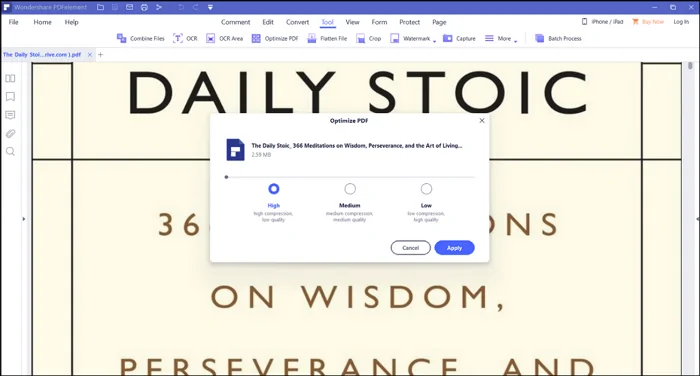700x376 pixels.
Task: Click Log In
Action: click(x=681, y=21)
